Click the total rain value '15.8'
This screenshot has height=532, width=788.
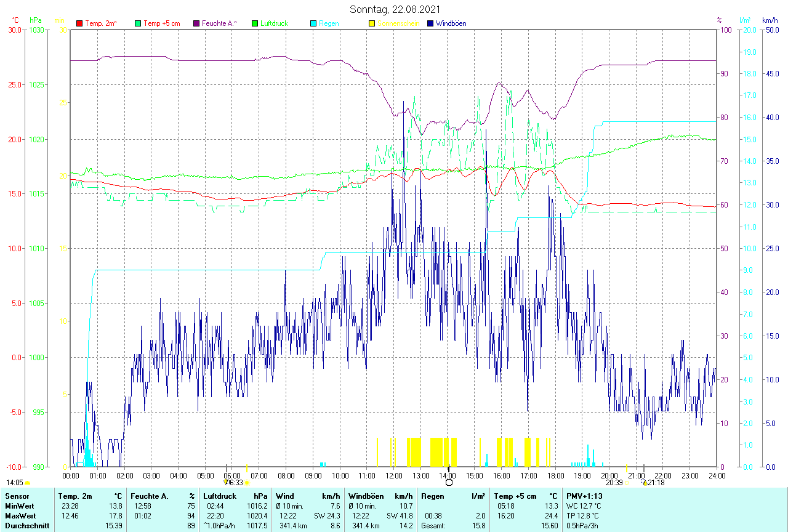pyautogui.click(x=478, y=526)
